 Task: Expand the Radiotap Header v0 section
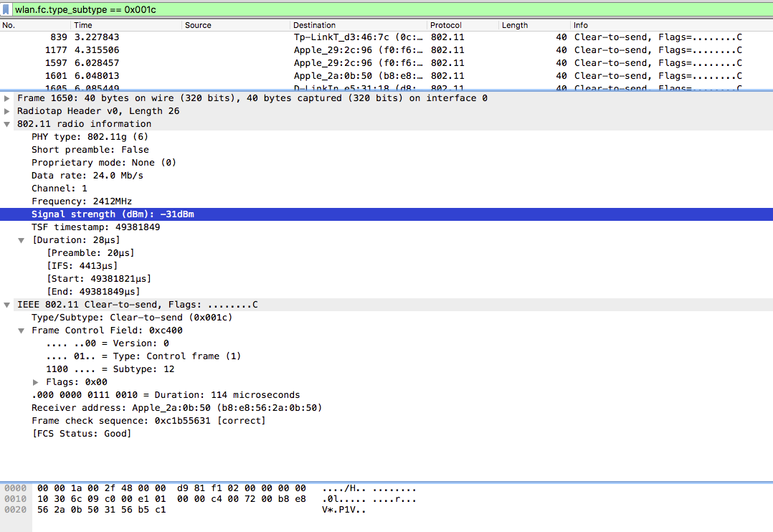[7, 111]
